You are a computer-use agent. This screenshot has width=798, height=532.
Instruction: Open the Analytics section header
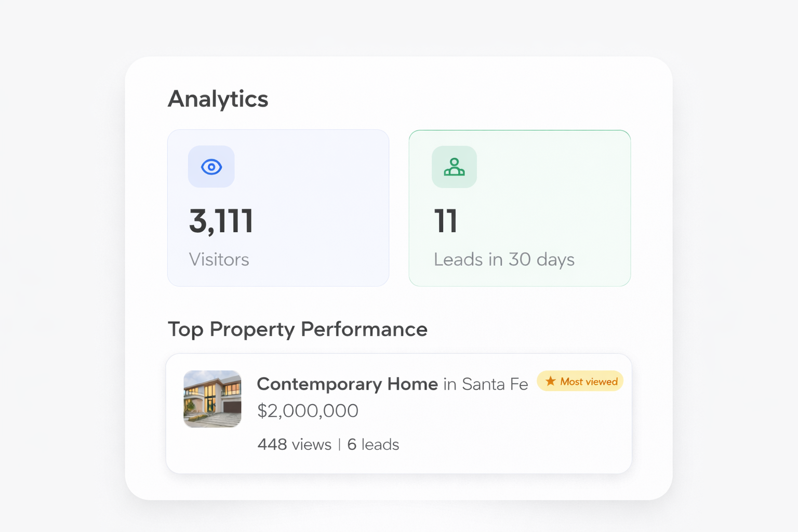218,99
